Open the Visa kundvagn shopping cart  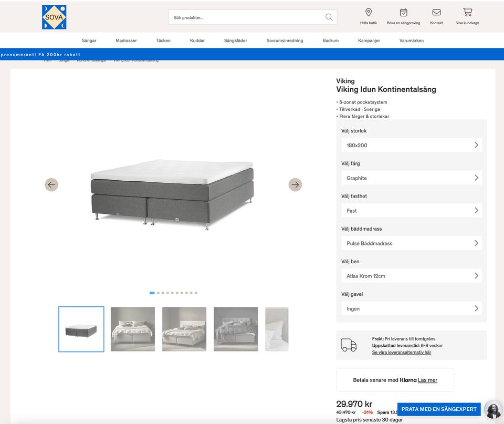click(467, 13)
